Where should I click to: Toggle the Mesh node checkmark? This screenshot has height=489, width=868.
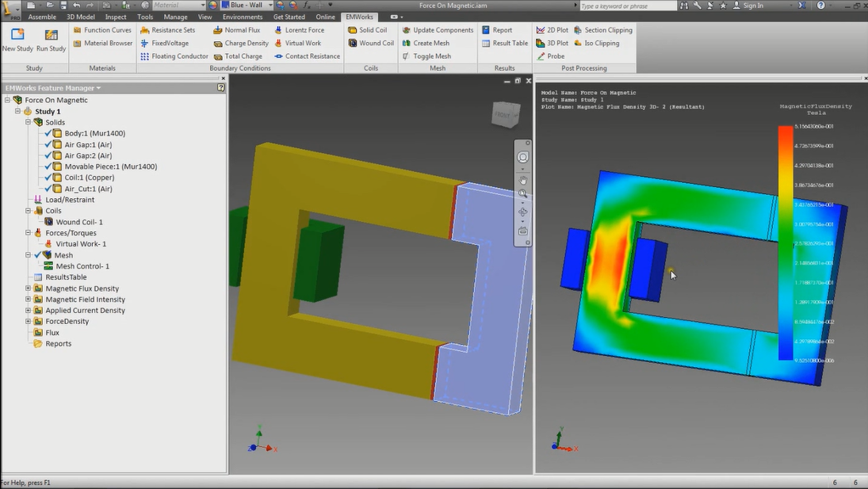pyautogui.click(x=37, y=255)
